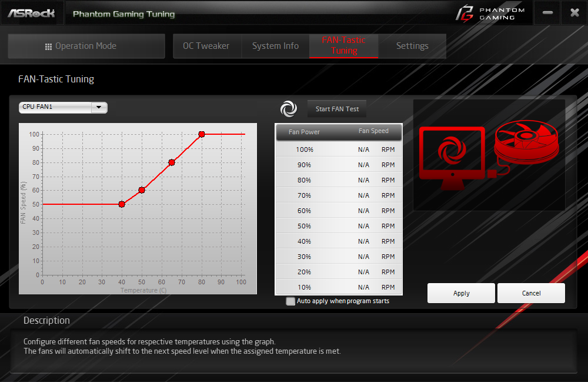The height and width of the screenshot is (382, 588).
Task: Minimize the Phantom Gaming Tuning window
Action: point(547,13)
